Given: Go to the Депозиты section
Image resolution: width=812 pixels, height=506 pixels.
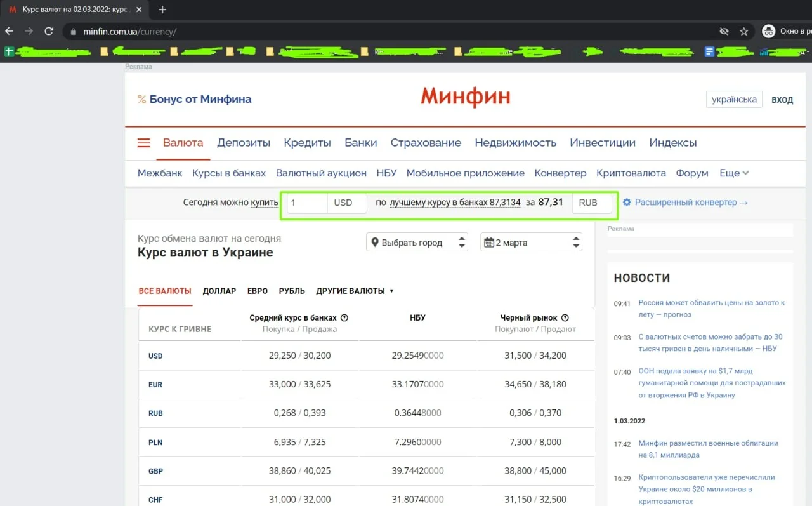Looking at the screenshot, I should pos(244,143).
